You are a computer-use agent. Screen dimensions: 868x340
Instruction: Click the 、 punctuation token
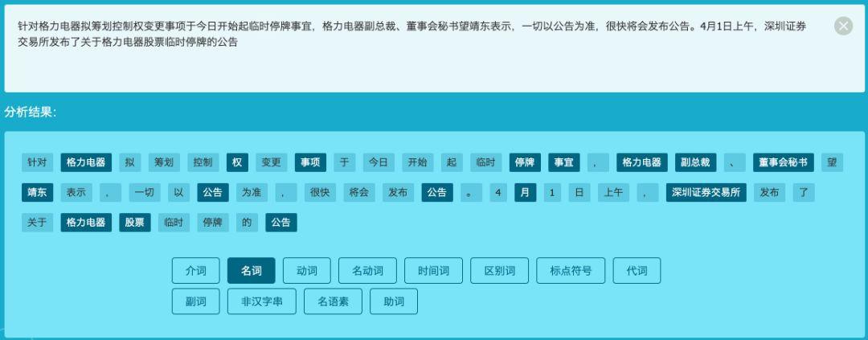[735, 163]
